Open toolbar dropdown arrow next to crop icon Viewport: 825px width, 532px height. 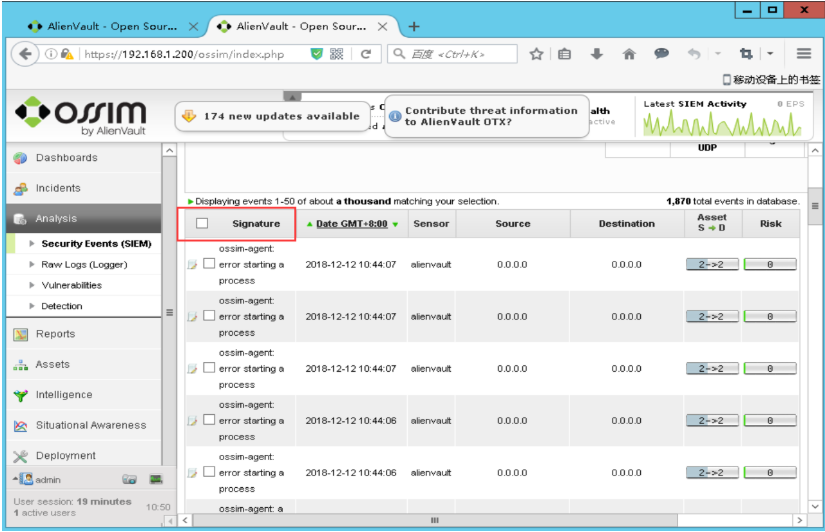[770, 54]
